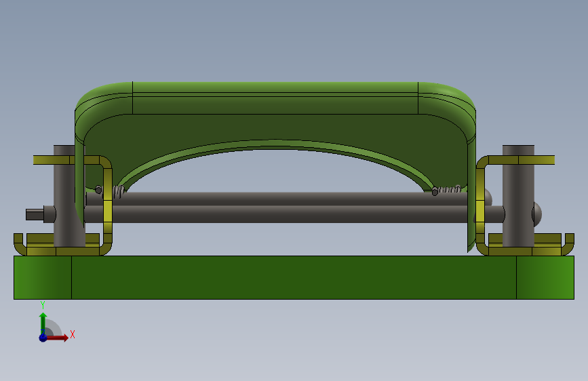Viewport: 588px width, 381px height.
Task: Click the green Y axis arrow of the triad
Action: click(43, 323)
